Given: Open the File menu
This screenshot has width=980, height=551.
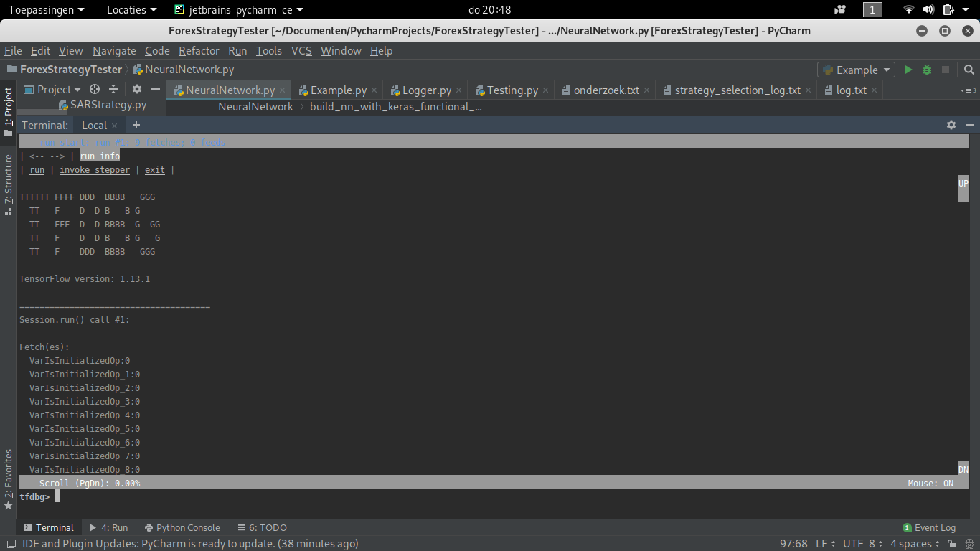Looking at the screenshot, I should point(13,50).
